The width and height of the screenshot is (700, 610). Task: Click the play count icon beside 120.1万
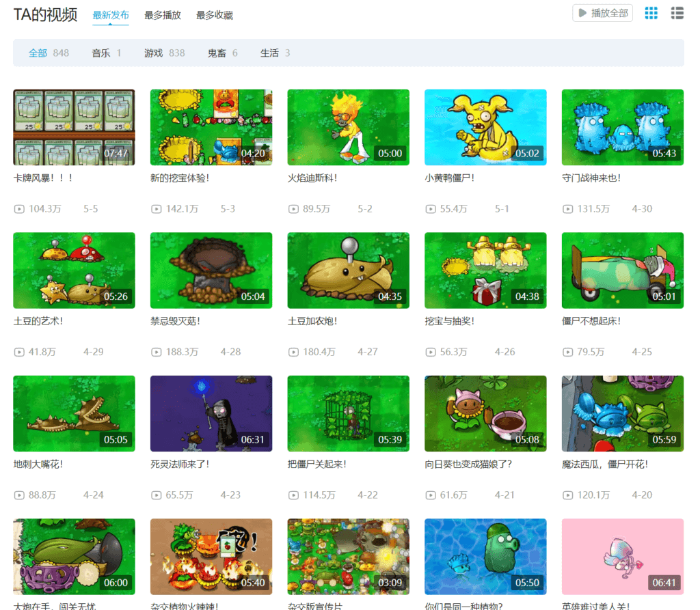(x=568, y=495)
